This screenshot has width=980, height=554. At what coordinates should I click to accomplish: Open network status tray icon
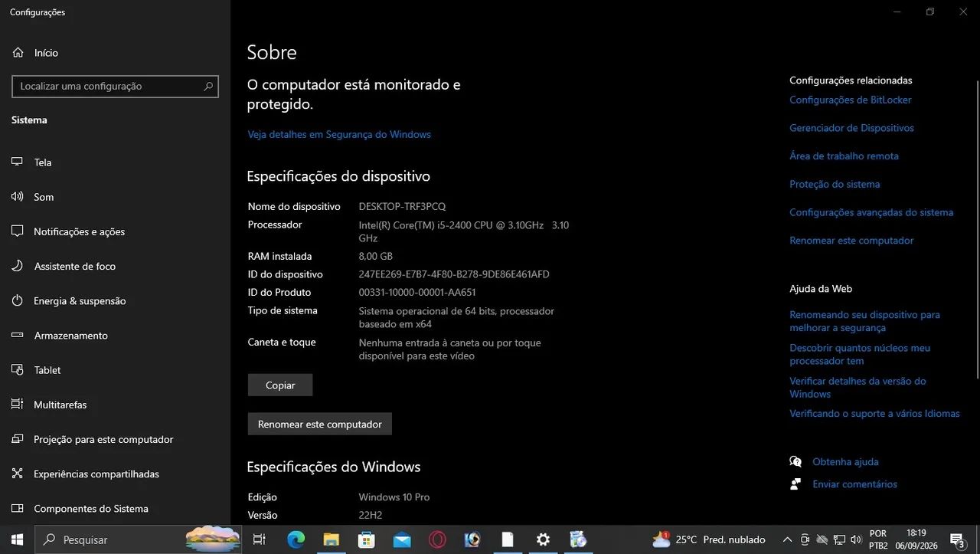839,539
